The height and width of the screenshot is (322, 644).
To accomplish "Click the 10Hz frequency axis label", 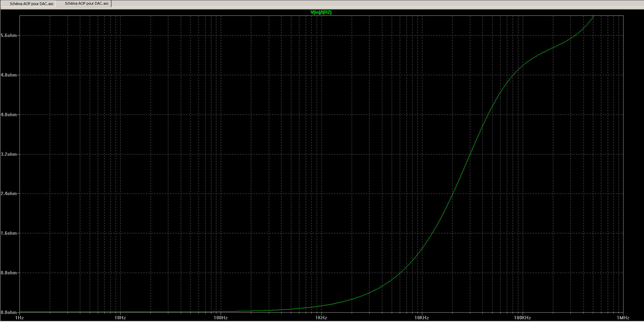I will [120, 318].
